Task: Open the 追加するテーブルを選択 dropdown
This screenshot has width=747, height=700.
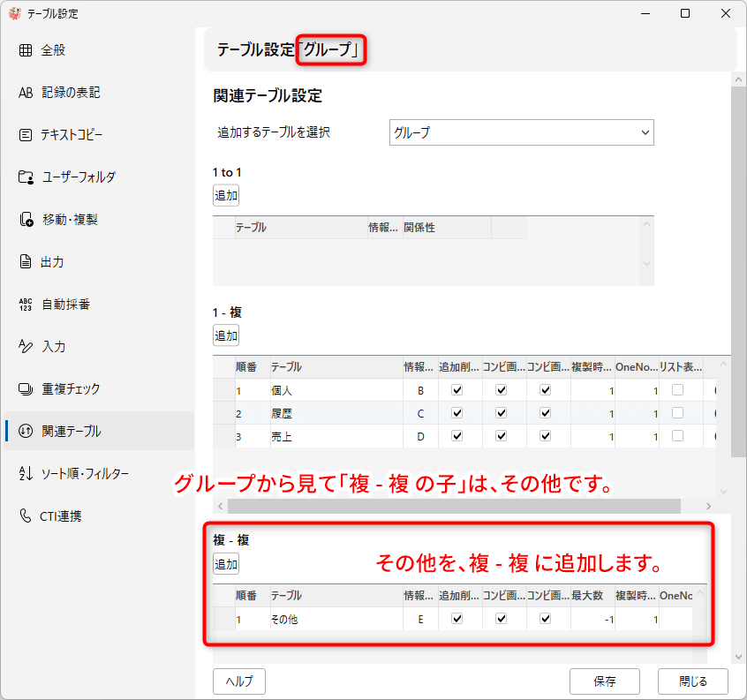Action: tap(521, 132)
